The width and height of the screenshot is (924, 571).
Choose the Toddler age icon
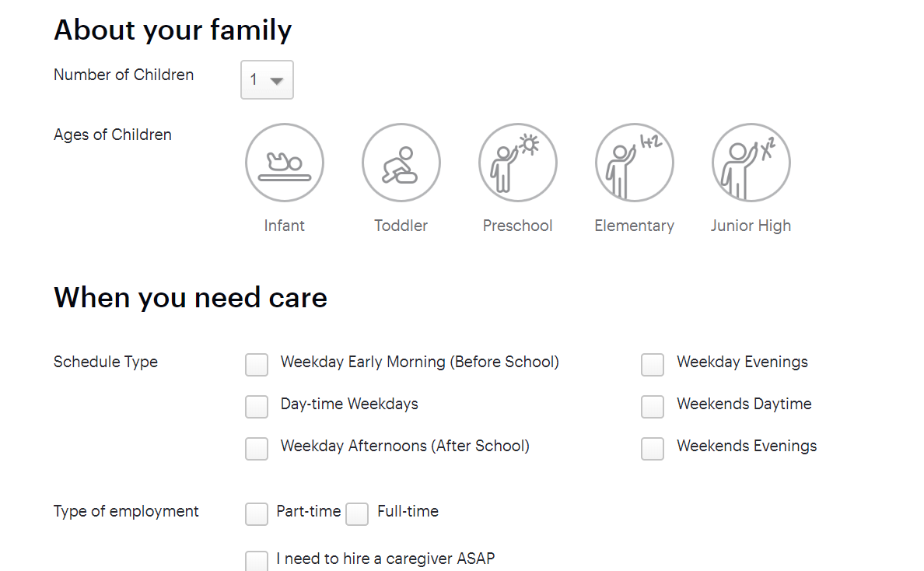[x=401, y=163]
